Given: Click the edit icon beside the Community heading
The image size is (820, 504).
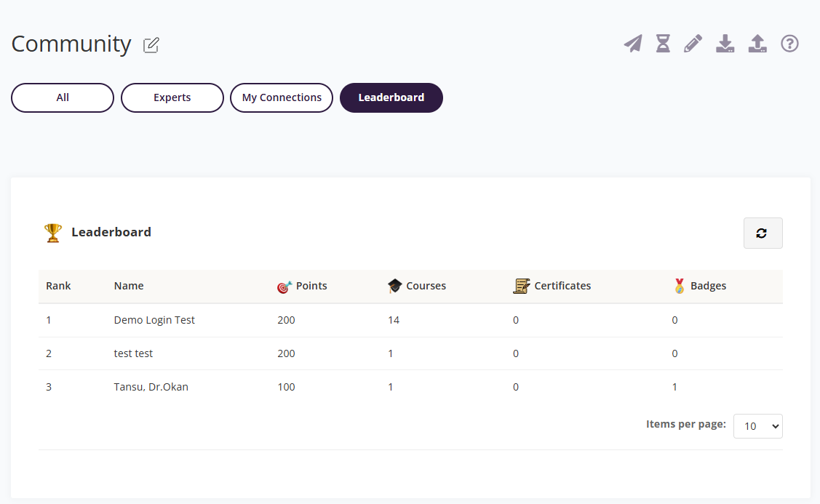Looking at the screenshot, I should click(x=151, y=45).
